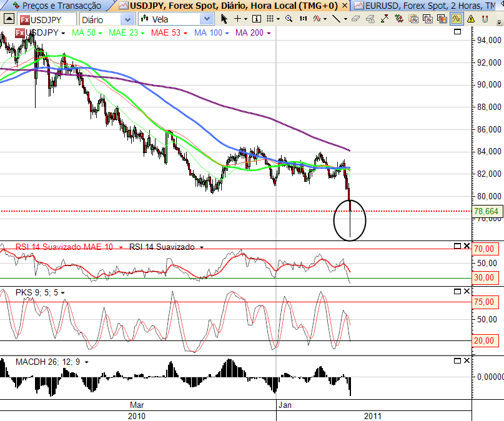The height and width of the screenshot is (421, 504).
Task: Open the MAE 53 indicator menu
Action: pyautogui.click(x=185, y=33)
